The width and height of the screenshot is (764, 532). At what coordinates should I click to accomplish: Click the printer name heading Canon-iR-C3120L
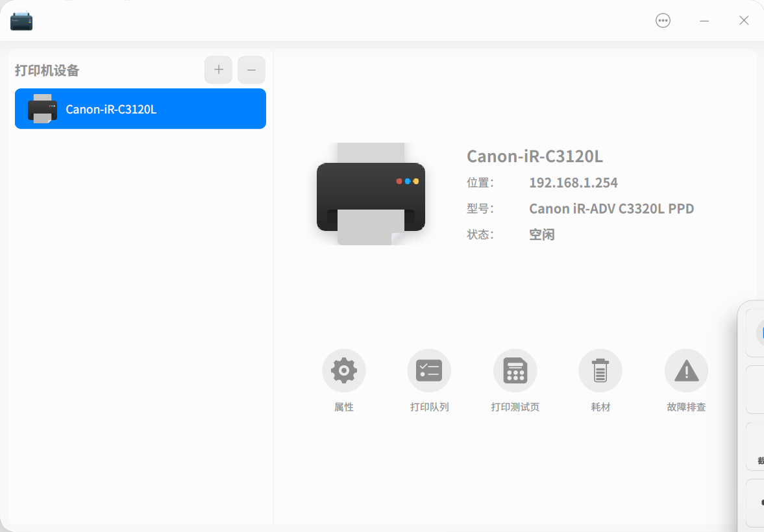tap(534, 156)
